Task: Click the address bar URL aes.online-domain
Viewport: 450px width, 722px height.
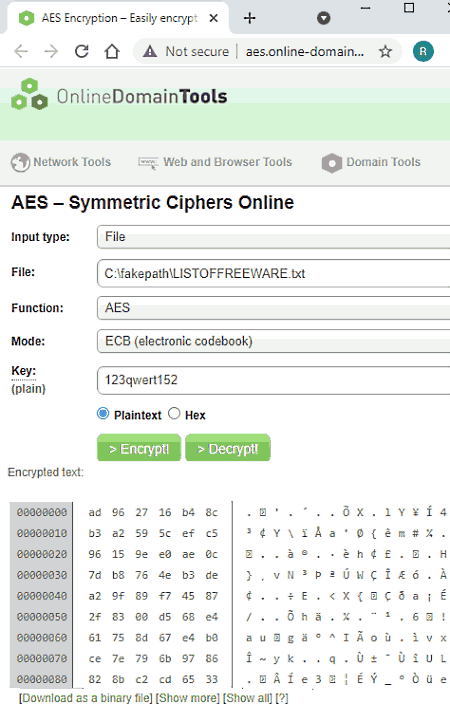Action: click(305, 51)
